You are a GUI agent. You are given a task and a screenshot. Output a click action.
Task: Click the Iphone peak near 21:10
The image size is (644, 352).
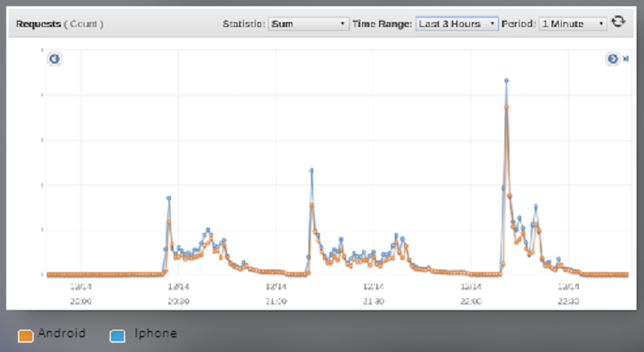coord(311,170)
